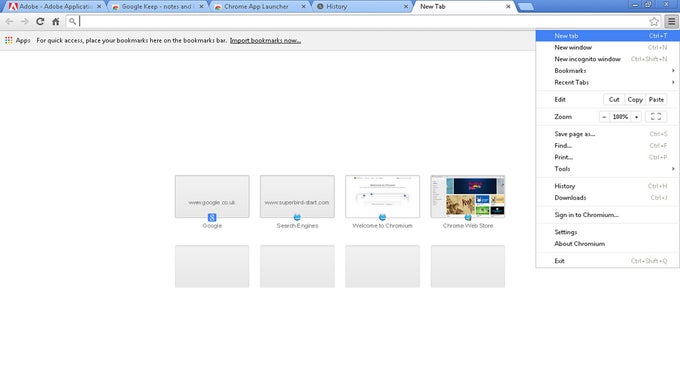Close the Chrome App Launcher tab
Image resolution: width=680 pixels, height=383 pixels.
[304, 7]
